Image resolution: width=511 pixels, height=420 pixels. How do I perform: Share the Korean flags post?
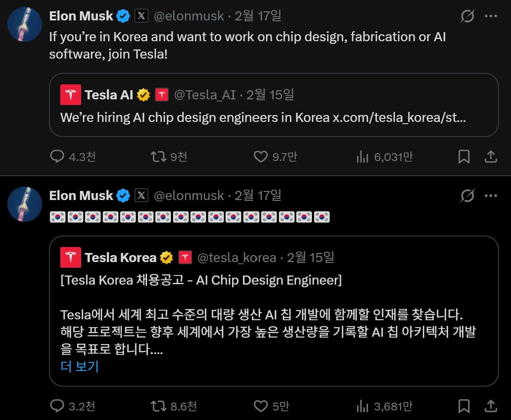(490, 406)
